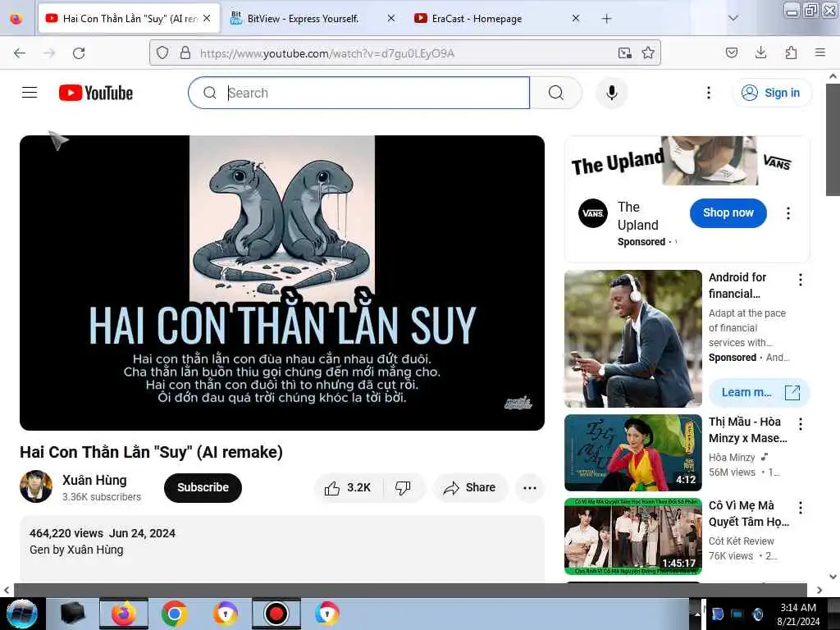Open the Thị Mầu video thumbnail
This screenshot has height=630, width=840.
633,453
